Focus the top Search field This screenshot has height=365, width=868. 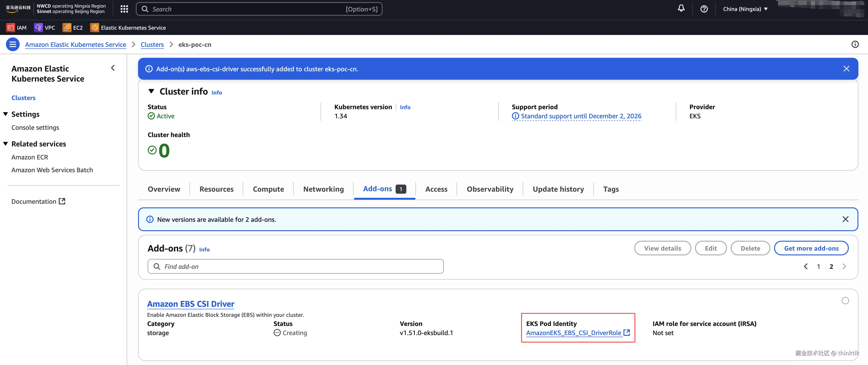coord(259,9)
